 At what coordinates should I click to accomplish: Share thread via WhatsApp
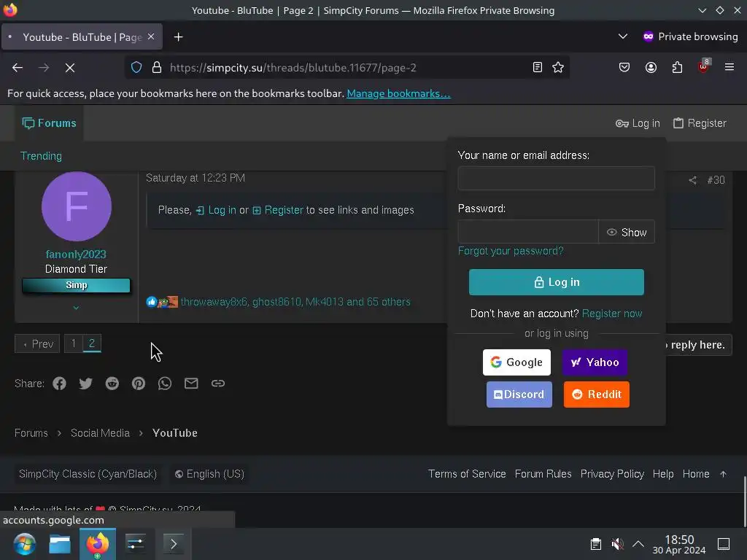pos(165,384)
